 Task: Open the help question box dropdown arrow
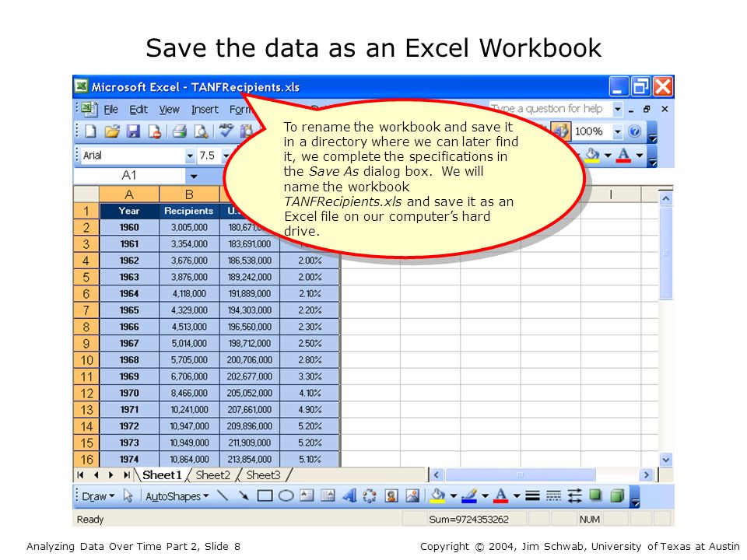[x=617, y=109]
